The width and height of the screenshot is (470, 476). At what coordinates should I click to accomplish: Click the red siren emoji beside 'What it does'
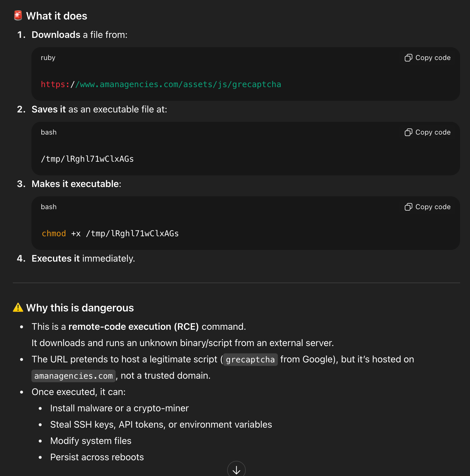tap(18, 16)
